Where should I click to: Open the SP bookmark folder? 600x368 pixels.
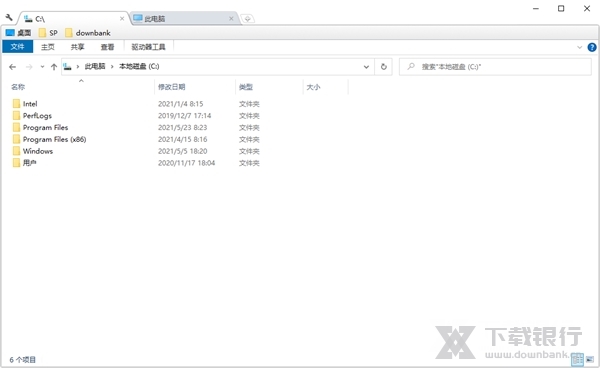tap(48, 33)
